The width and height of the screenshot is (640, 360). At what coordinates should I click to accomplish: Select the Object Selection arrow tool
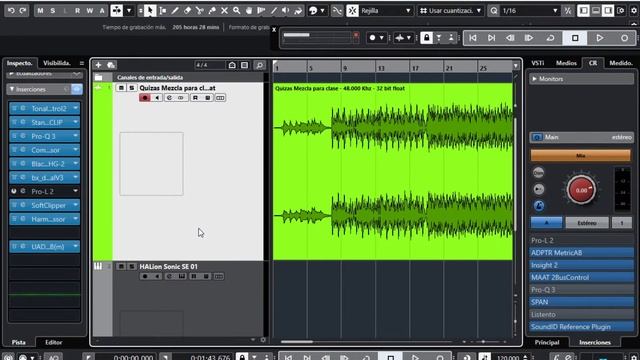click(150, 11)
